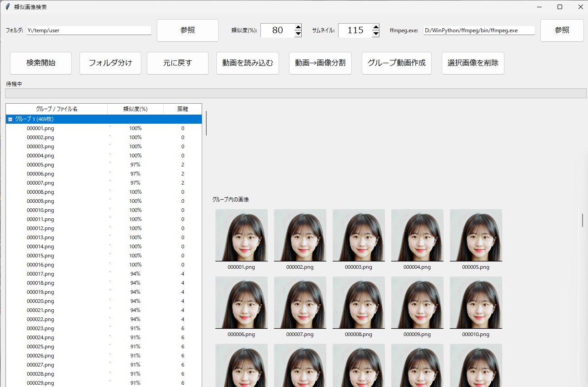Open folder browser with 参照 beside フォルダ field
The image size is (588, 387).
point(187,30)
